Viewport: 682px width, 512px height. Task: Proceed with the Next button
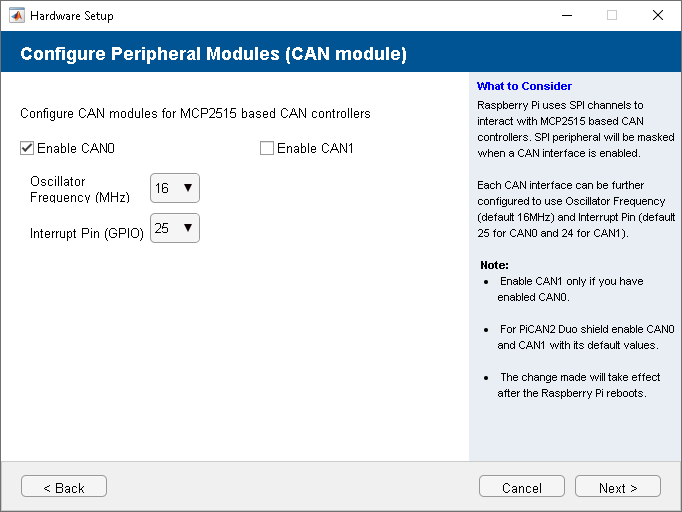point(617,487)
